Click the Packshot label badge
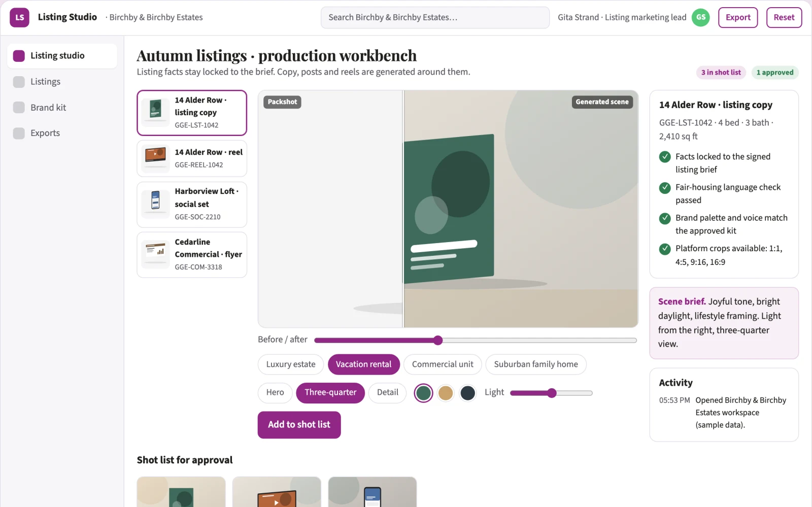 pos(282,102)
